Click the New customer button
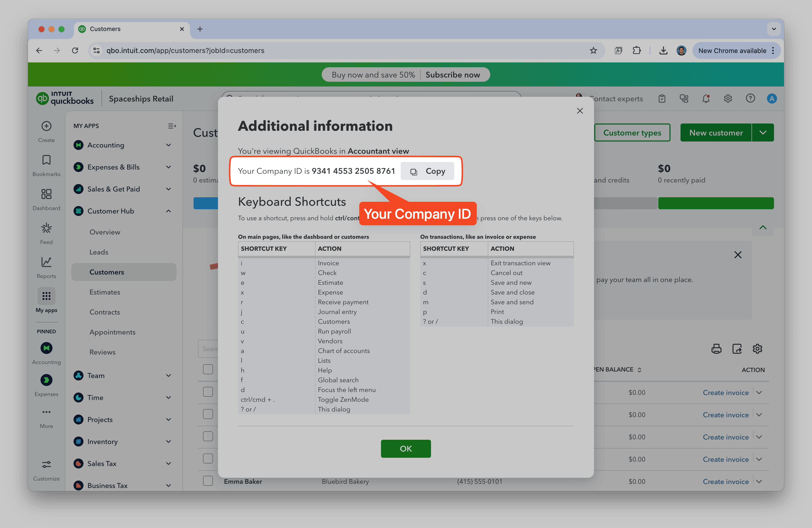The height and width of the screenshot is (528, 812). click(716, 133)
